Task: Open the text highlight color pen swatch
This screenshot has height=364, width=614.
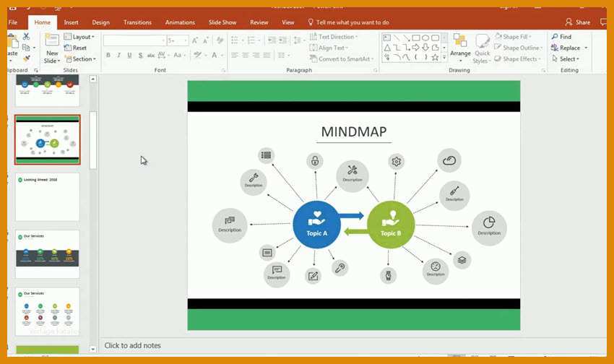Action: [x=197, y=55]
